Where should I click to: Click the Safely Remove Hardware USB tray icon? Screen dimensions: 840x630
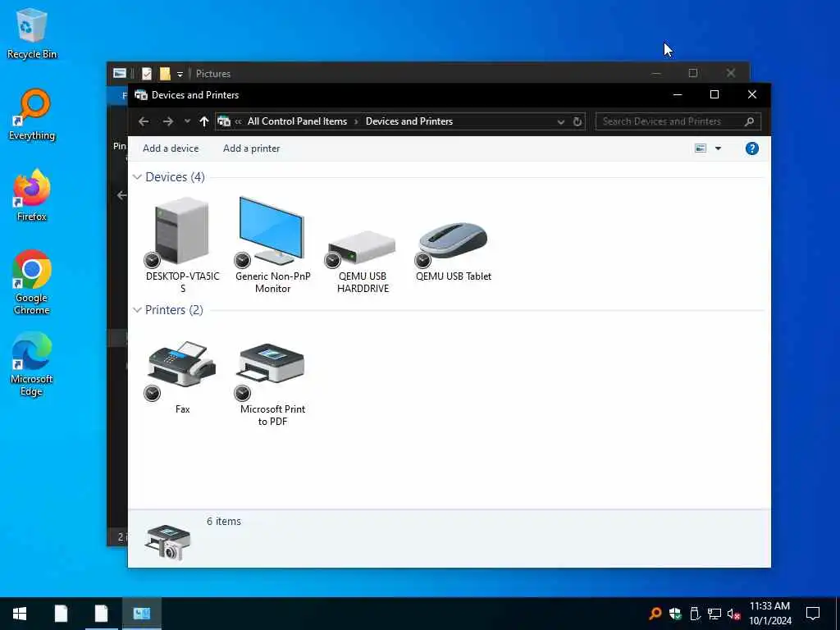695,614
